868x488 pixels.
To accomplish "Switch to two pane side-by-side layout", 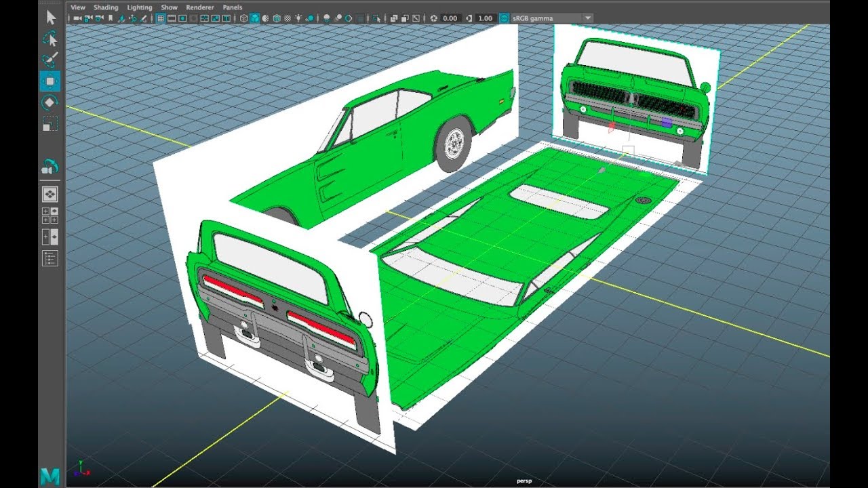I will [50, 237].
